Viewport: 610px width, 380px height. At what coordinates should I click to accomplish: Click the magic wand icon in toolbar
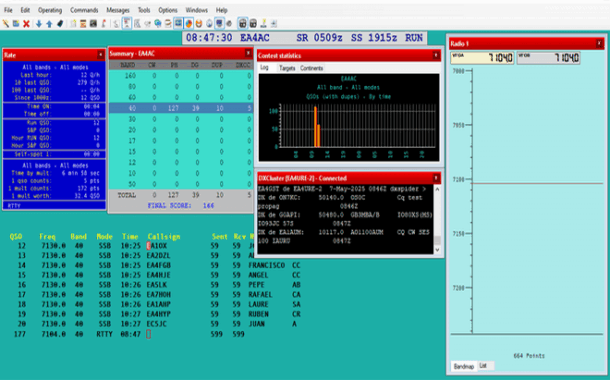click(x=5, y=24)
